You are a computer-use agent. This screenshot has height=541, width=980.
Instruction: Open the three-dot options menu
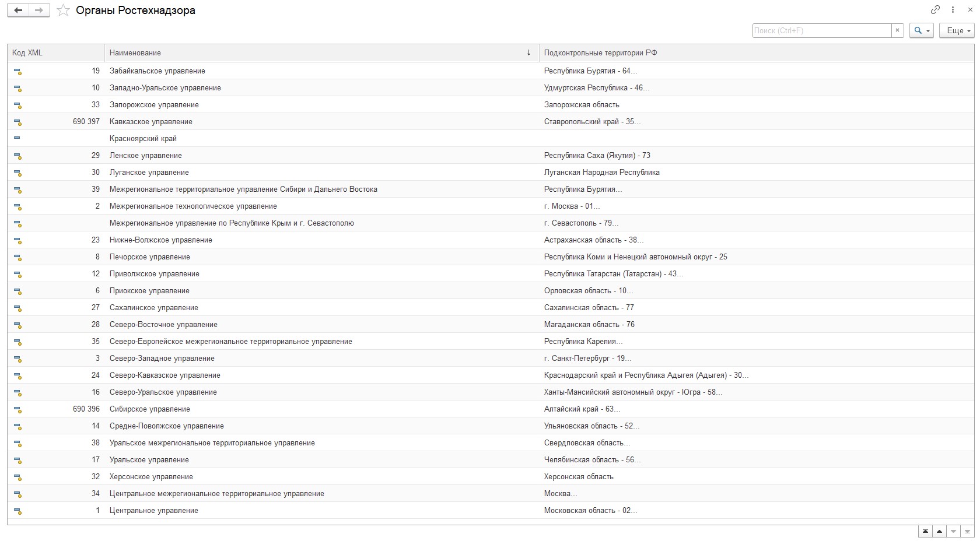tap(953, 10)
